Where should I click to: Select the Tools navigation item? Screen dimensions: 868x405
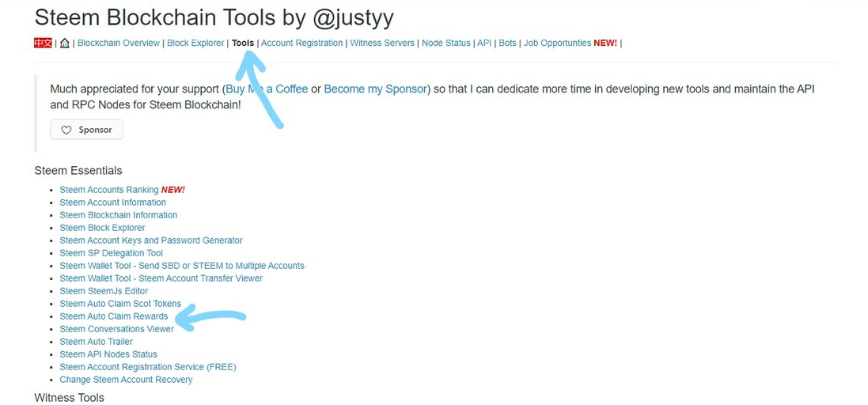(x=243, y=44)
